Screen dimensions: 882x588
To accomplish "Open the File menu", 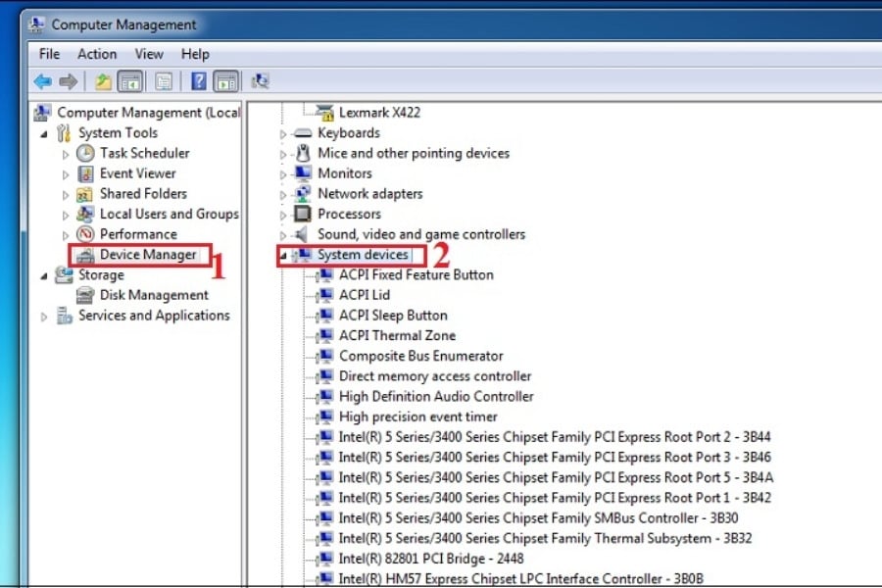I will click(49, 54).
